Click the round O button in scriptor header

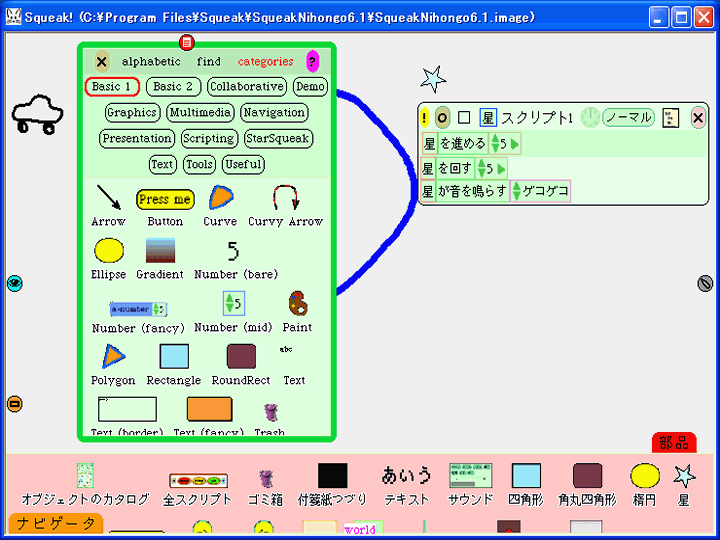(x=442, y=118)
